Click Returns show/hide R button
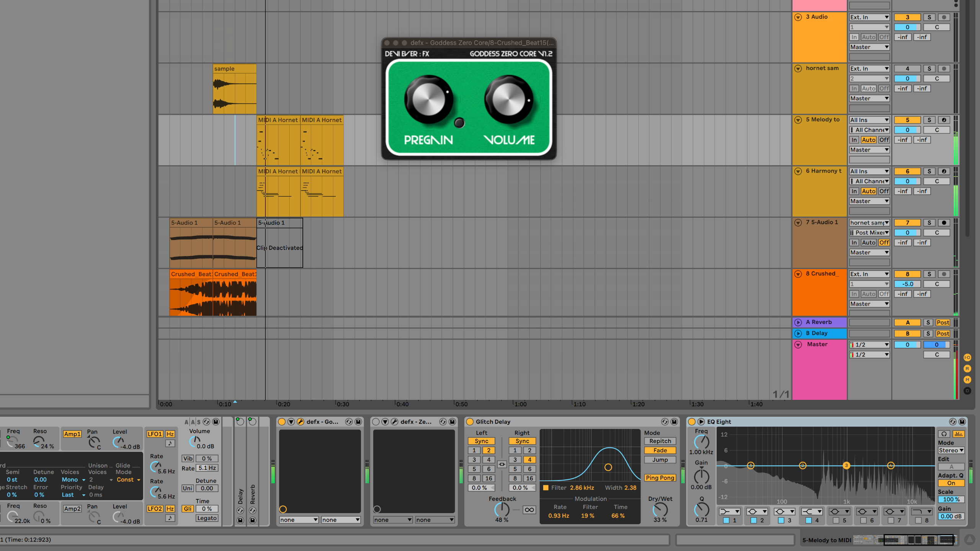This screenshot has width=980, height=551. [x=967, y=368]
